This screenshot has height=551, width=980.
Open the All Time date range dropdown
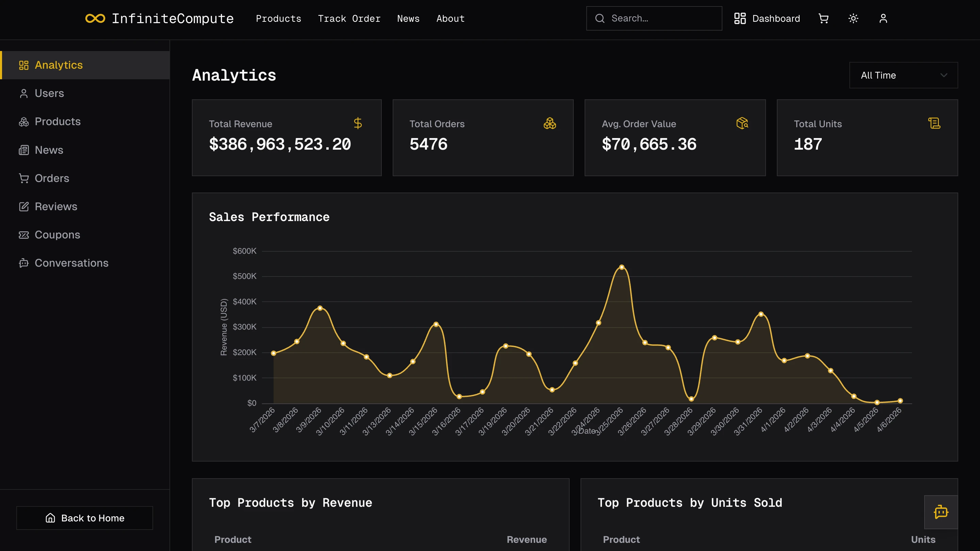coord(903,75)
